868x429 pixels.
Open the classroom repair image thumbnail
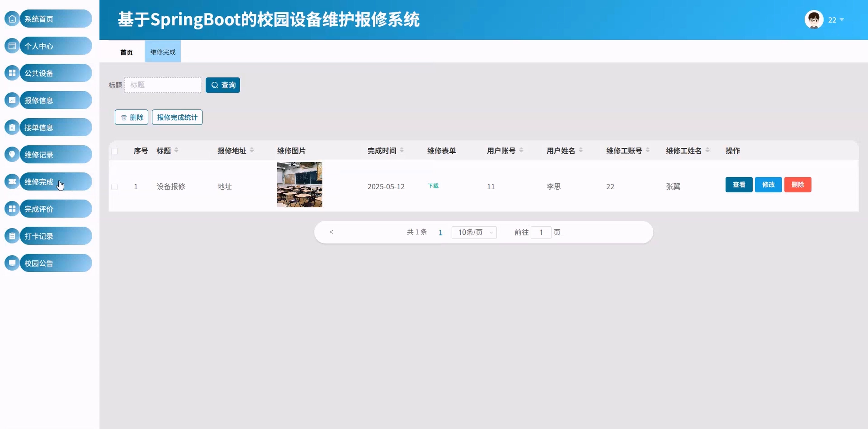(x=300, y=185)
